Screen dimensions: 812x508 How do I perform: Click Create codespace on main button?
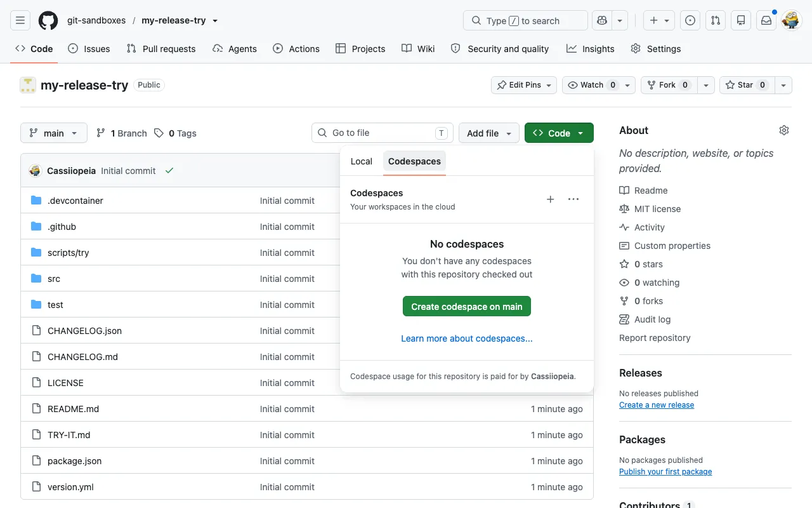pos(467,306)
